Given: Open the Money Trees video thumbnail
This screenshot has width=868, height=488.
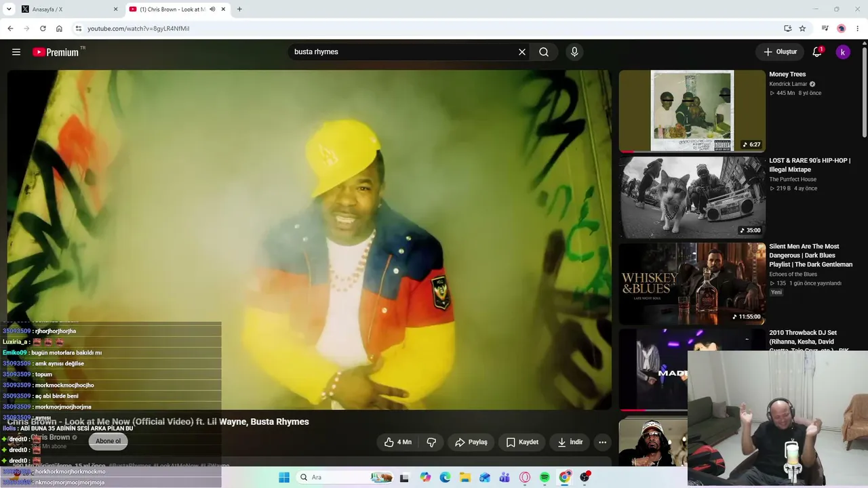Looking at the screenshot, I should coord(692,111).
